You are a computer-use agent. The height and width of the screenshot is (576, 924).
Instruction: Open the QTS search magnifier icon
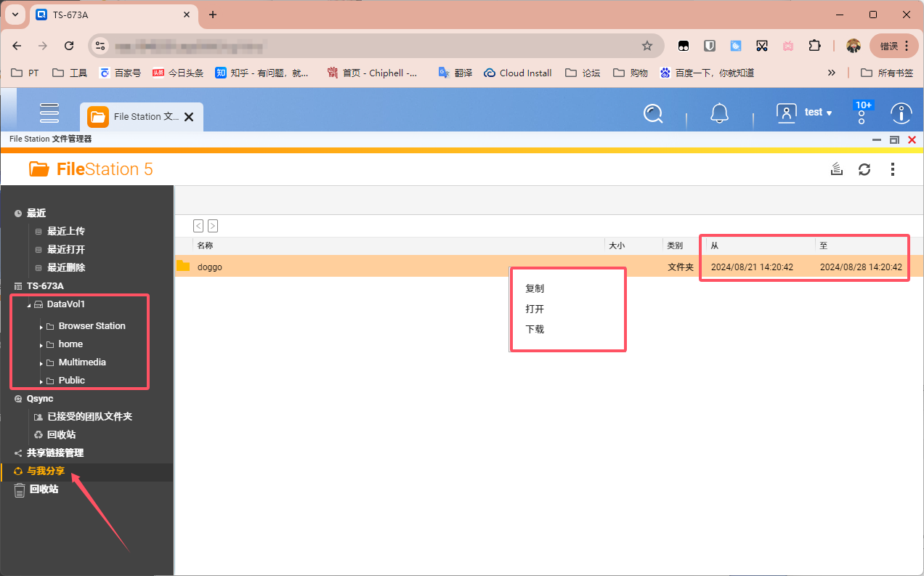coord(653,113)
